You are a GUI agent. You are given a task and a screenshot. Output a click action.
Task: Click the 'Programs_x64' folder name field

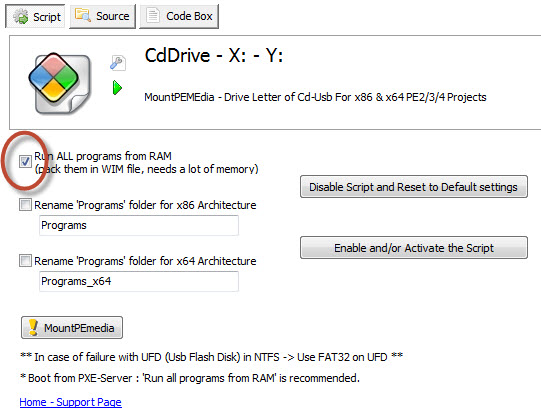pos(139,281)
